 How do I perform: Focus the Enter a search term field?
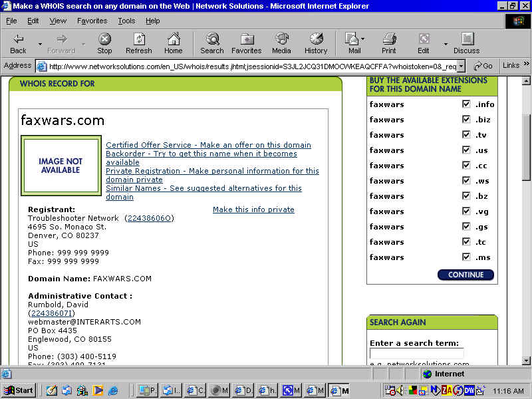[417, 354]
